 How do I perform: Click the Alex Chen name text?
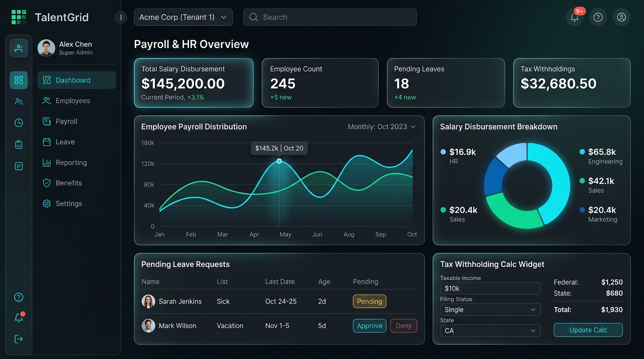tap(75, 44)
